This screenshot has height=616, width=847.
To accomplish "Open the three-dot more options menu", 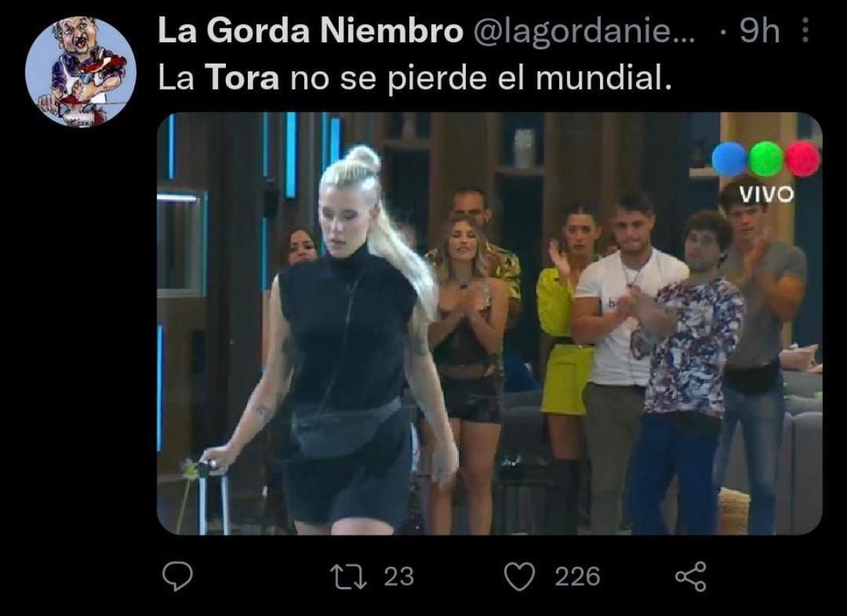I will 807,32.
